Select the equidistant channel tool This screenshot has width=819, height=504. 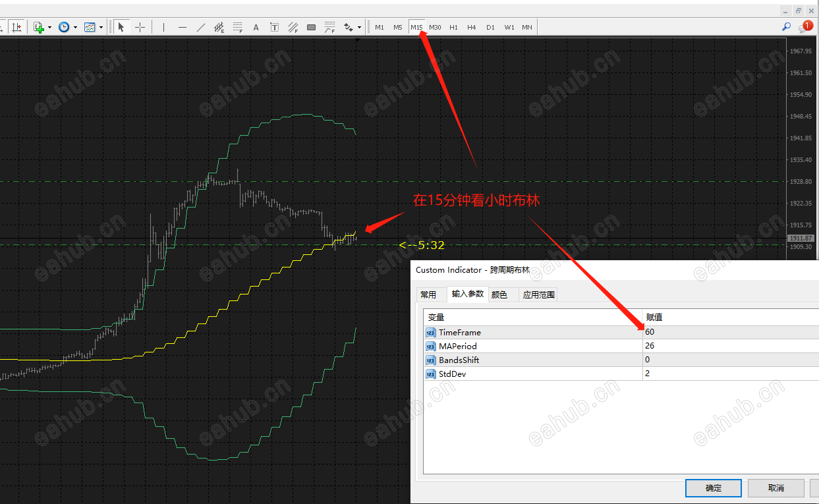point(219,27)
